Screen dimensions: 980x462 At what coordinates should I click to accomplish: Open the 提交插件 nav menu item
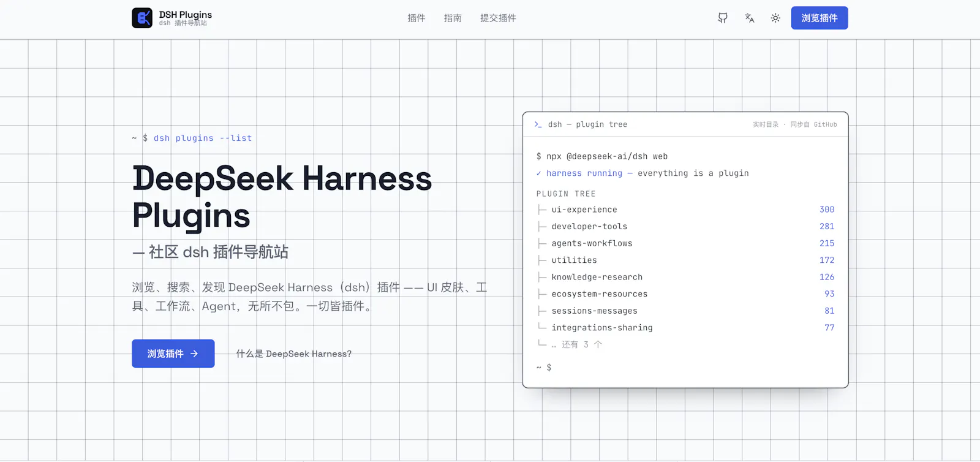[498, 18]
